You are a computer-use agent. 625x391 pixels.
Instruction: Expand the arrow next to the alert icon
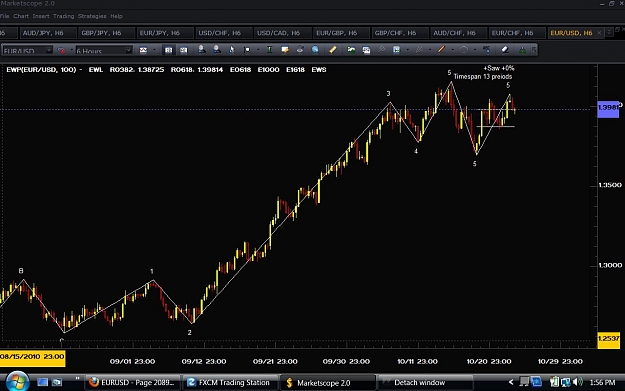pyautogui.click(x=72, y=50)
